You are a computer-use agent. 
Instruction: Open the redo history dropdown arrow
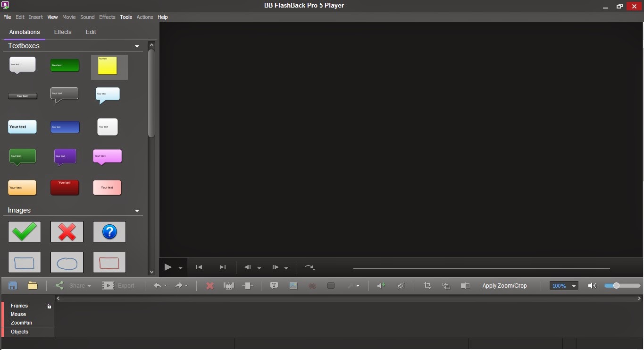click(186, 286)
